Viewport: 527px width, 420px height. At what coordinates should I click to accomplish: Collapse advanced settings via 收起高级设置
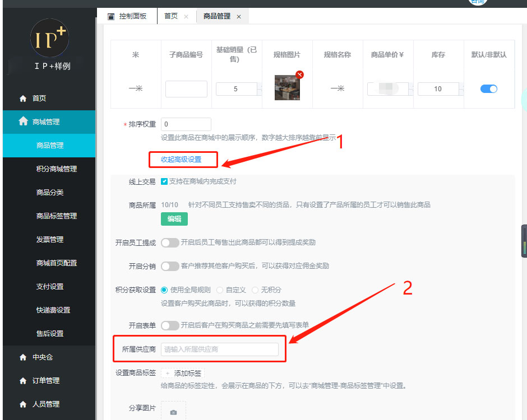pyautogui.click(x=181, y=160)
